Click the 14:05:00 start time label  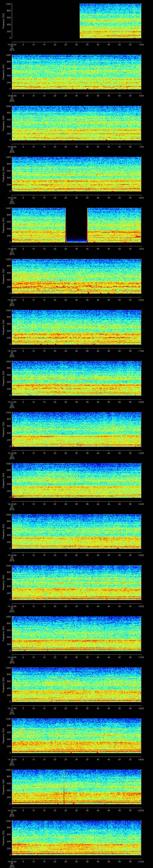pos(12,96)
